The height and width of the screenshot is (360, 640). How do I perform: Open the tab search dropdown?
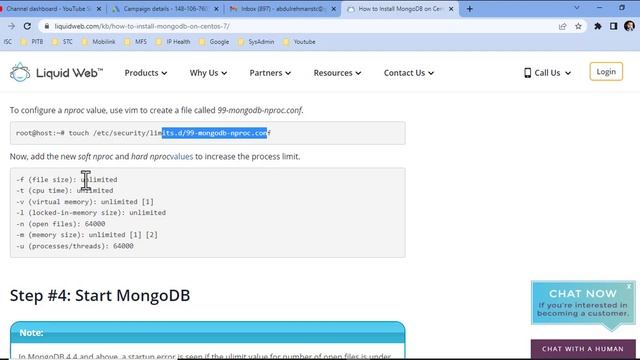pos(577,8)
